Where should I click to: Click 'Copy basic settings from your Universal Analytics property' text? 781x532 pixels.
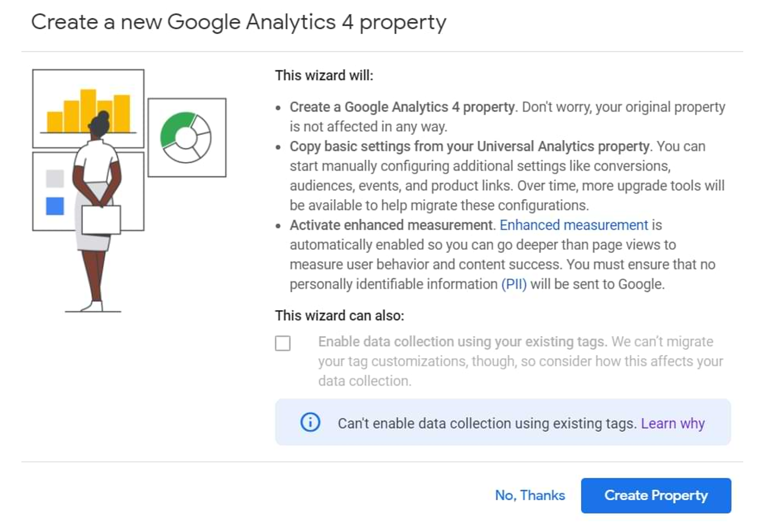coord(470,146)
